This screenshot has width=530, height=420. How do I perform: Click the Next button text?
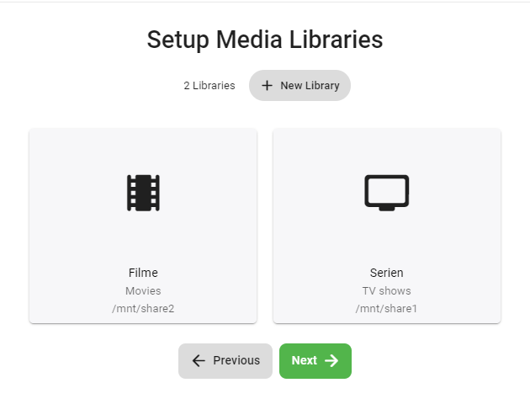coord(305,360)
